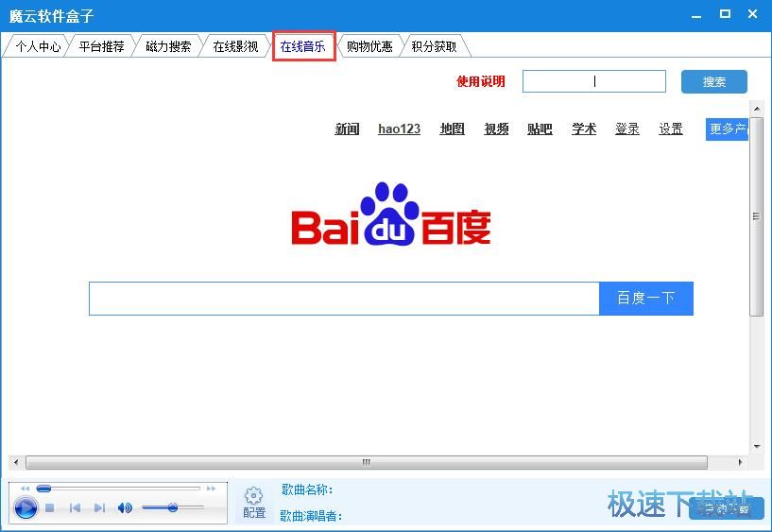Click the 百度一下 button
This screenshot has width=772, height=532.
coord(646,299)
